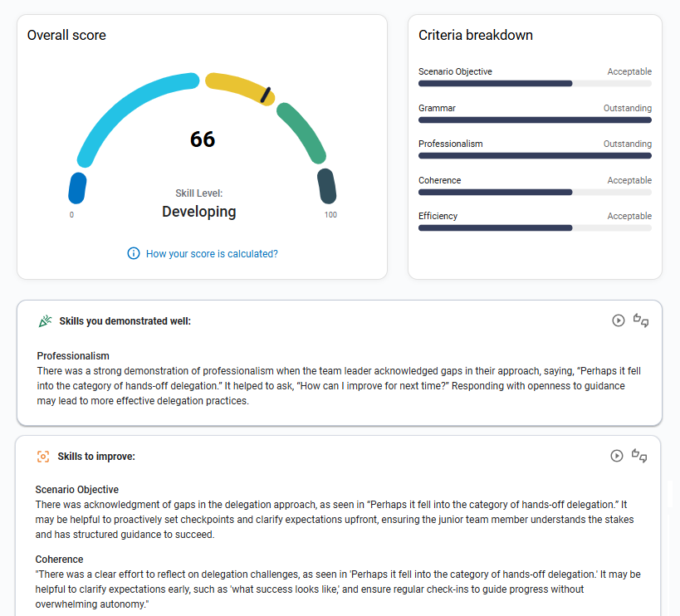Screen dimensions: 680x616
Task: Click the target icon beside Skills to improve
Action: click(x=43, y=457)
